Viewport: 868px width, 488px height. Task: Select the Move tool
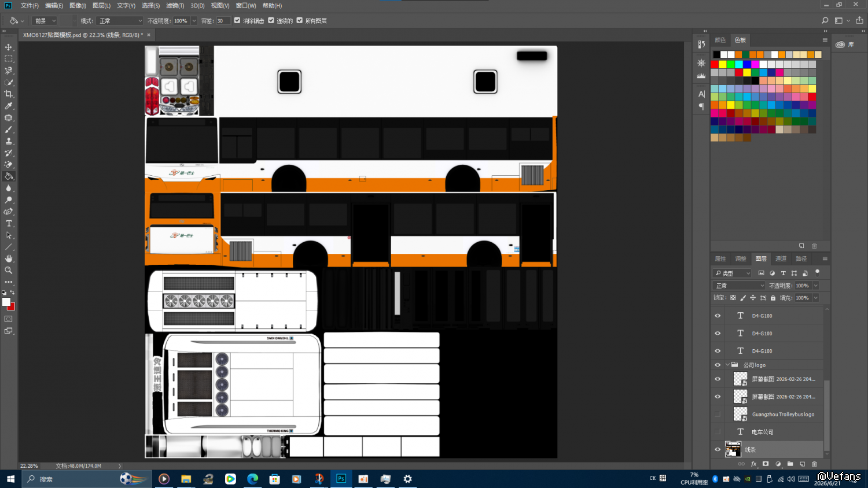pyautogui.click(x=9, y=47)
